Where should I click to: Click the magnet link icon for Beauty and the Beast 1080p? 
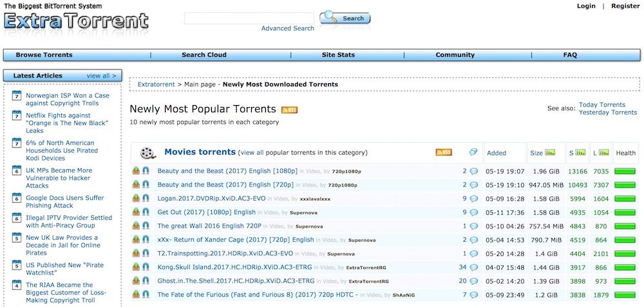pyautogui.click(x=146, y=171)
